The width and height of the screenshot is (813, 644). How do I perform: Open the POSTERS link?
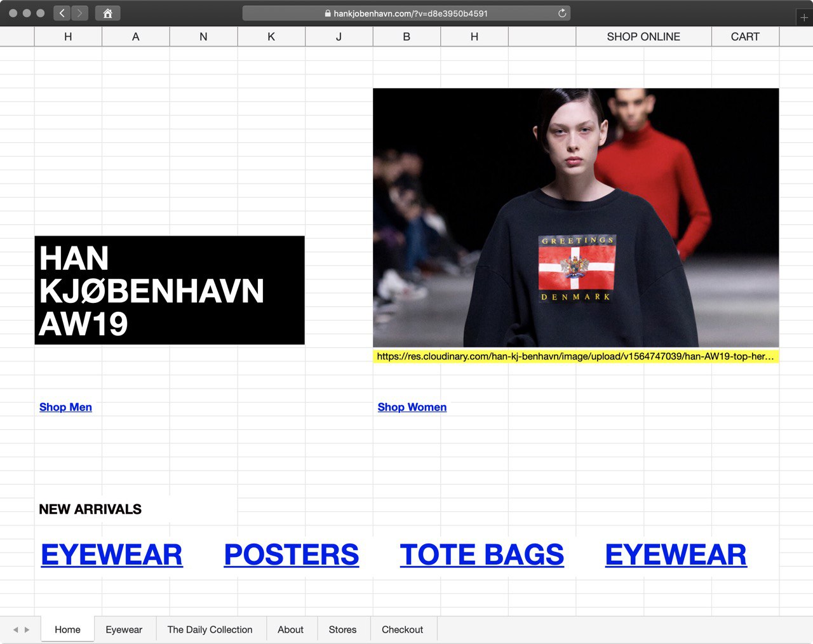click(x=292, y=554)
